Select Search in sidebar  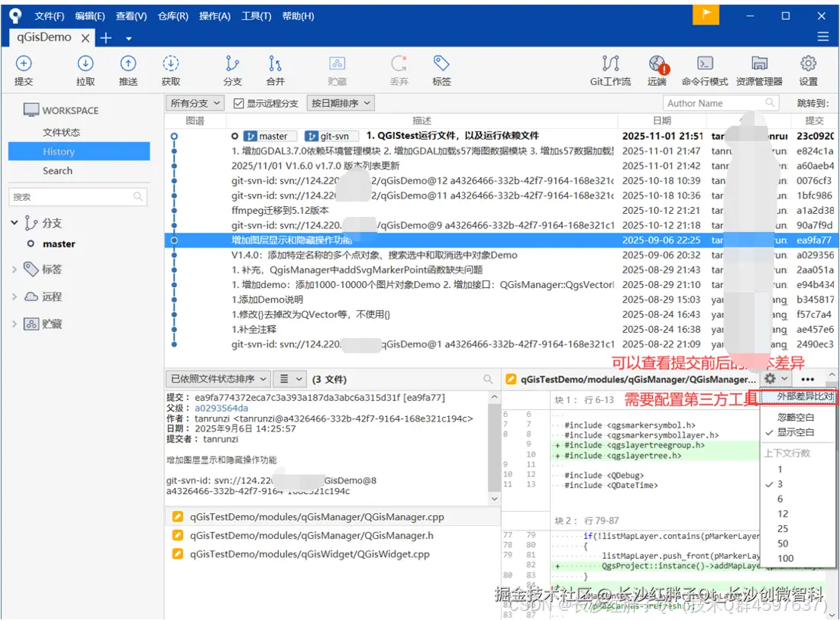pyautogui.click(x=57, y=171)
